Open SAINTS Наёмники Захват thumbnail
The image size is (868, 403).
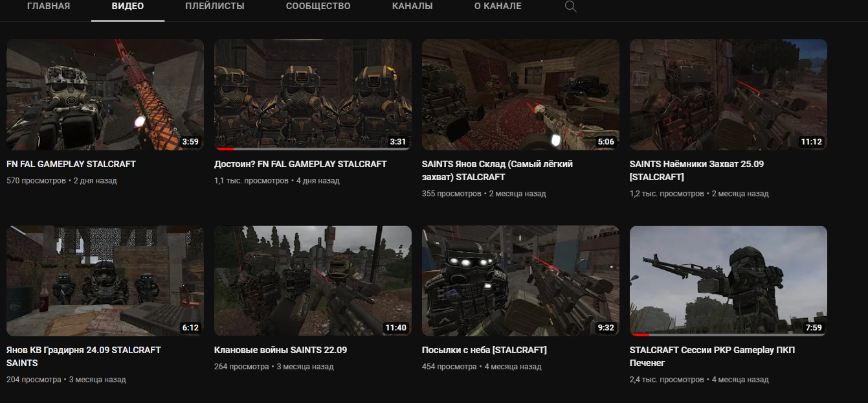(x=728, y=95)
